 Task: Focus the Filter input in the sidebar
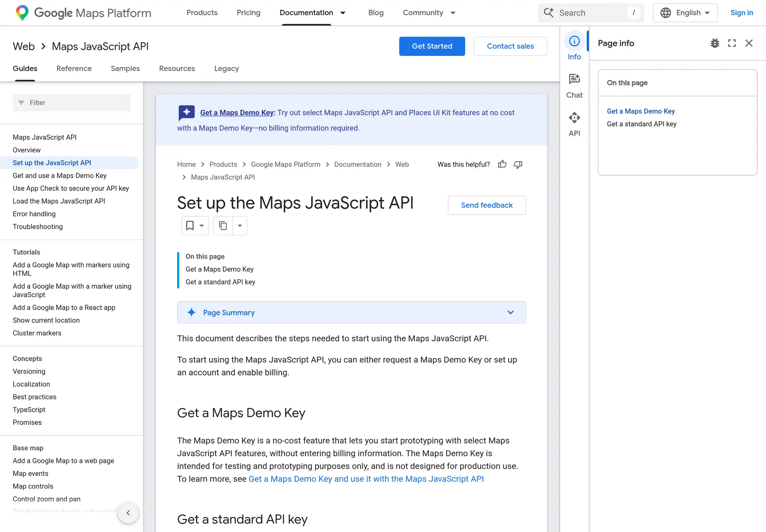pyautogui.click(x=72, y=103)
